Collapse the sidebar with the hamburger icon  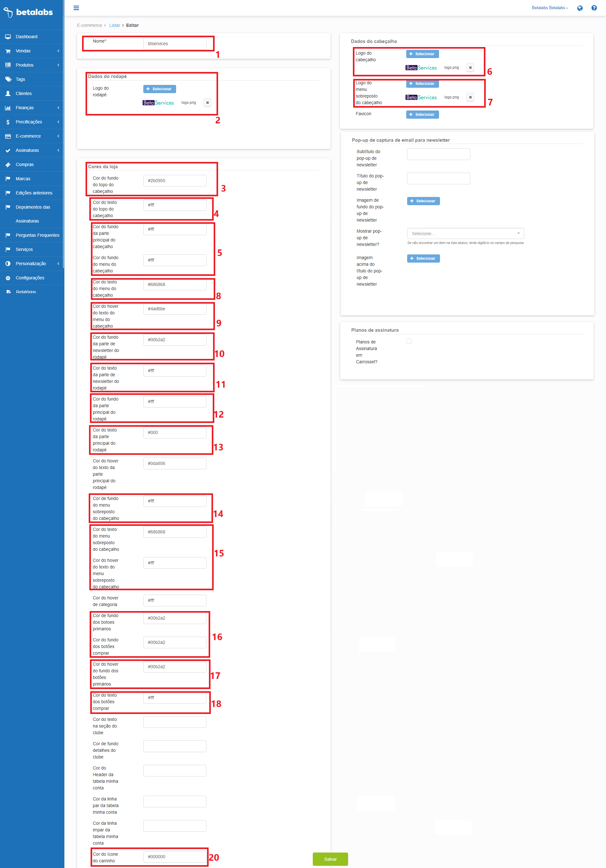tap(76, 8)
